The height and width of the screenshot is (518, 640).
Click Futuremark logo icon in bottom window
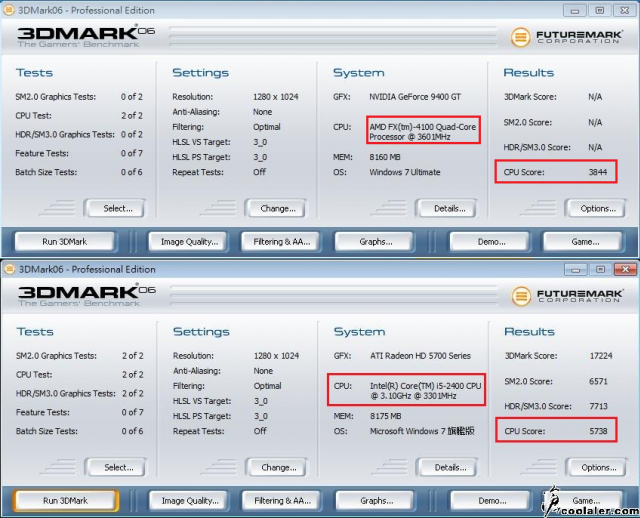pos(521,296)
